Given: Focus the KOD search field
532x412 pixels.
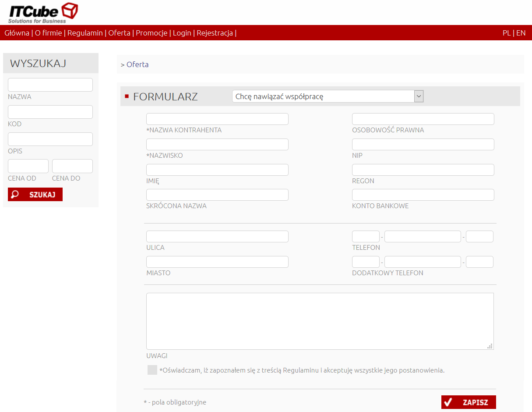Looking at the screenshot, I should (50, 112).
